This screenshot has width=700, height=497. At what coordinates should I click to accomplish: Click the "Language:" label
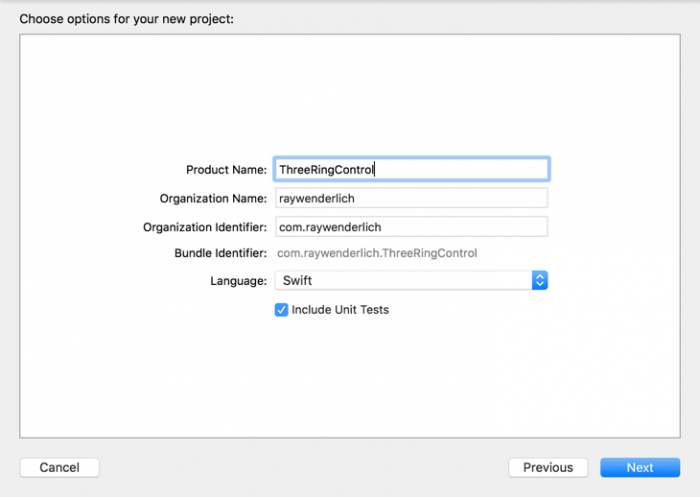236,281
